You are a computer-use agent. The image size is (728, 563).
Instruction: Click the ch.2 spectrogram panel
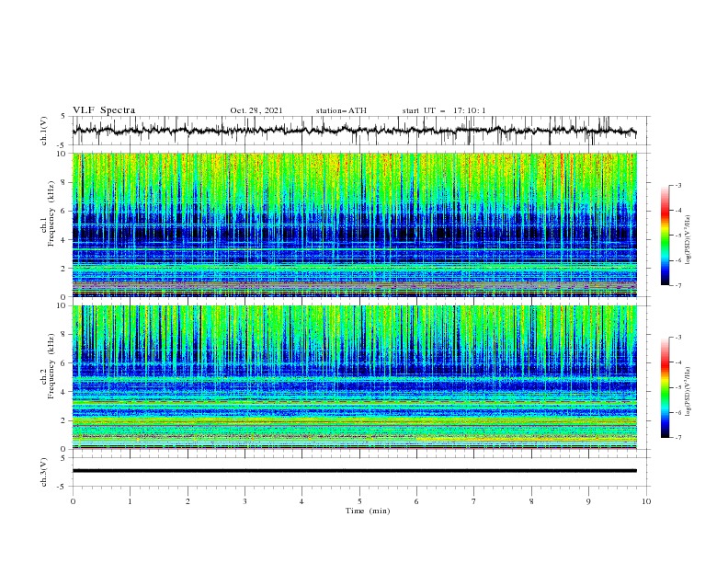pyautogui.click(x=354, y=377)
